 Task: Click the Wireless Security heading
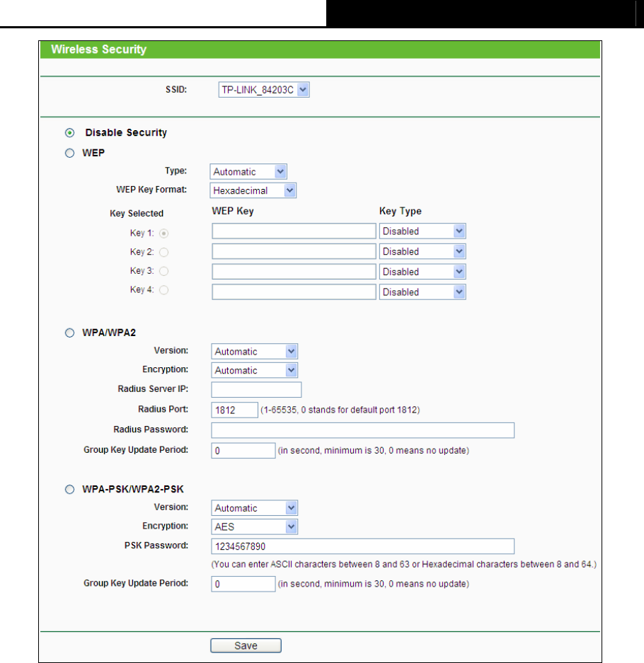click(x=99, y=49)
